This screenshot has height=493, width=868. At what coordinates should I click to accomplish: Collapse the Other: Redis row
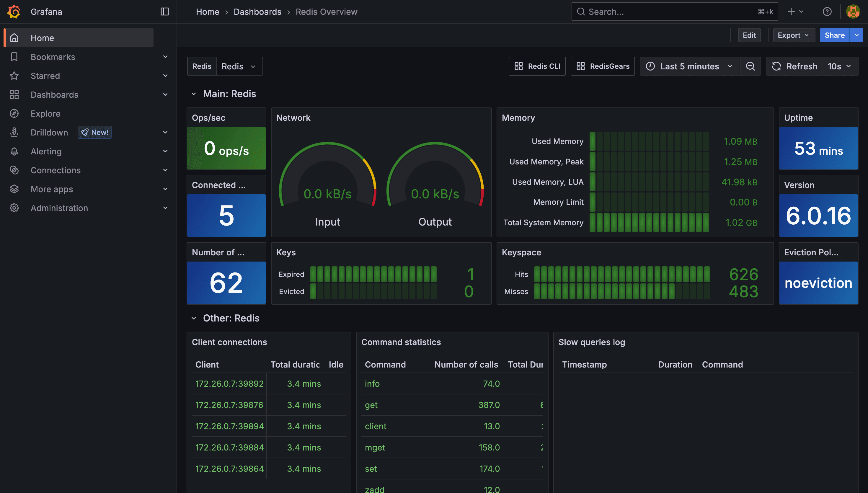[x=194, y=318]
